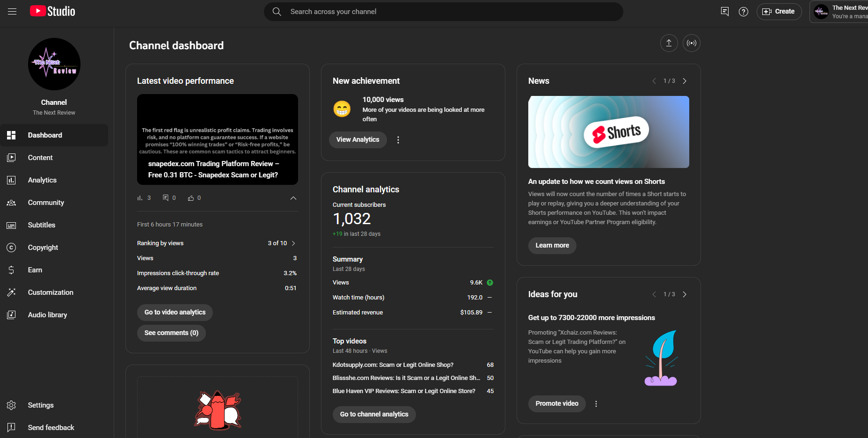Open Subtitles in the sidebar
The image size is (868, 438).
coord(54,225)
